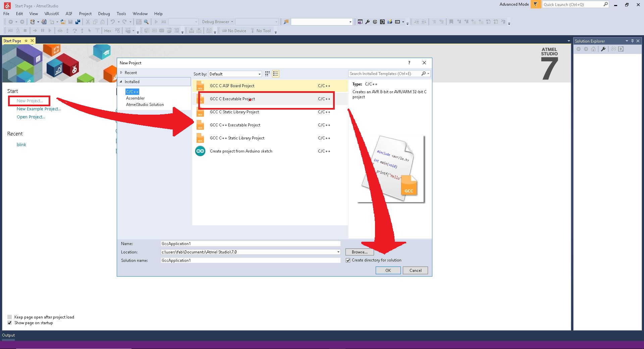Click the New Example Project... link
Screen dimensions: 644x349
39,109
